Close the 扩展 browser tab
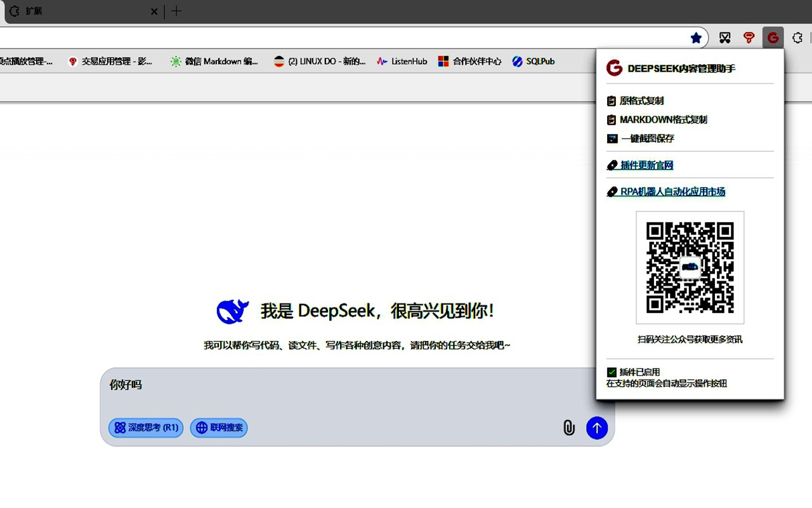812x508 pixels. coord(154,11)
